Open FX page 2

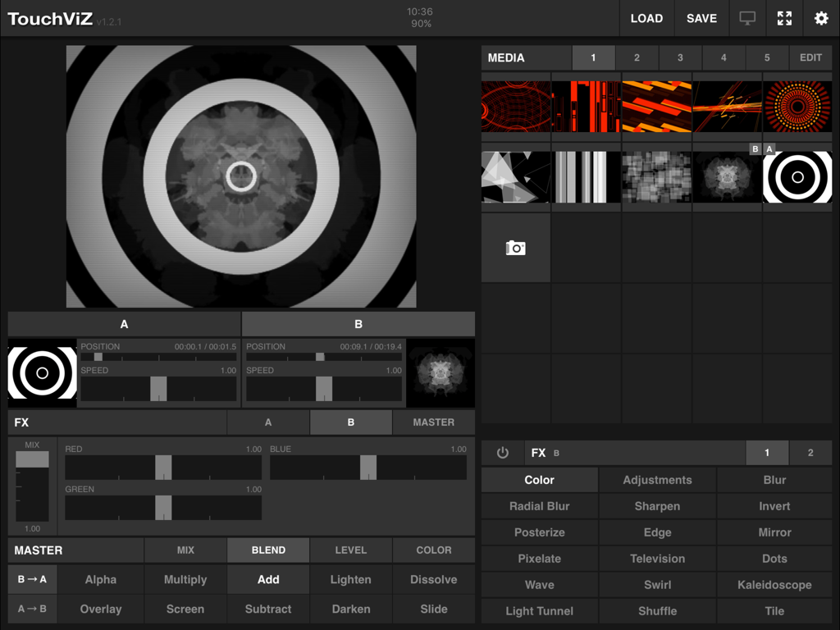[x=810, y=452]
